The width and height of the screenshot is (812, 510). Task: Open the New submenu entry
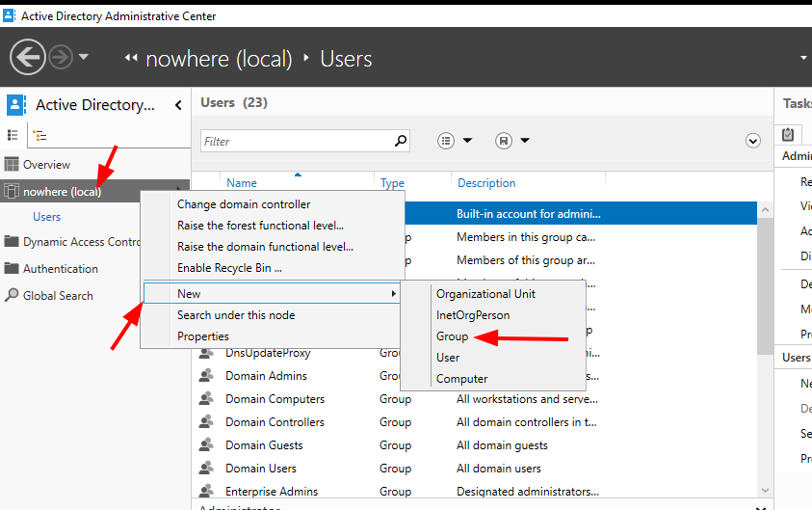pyautogui.click(x=273, y=294)
